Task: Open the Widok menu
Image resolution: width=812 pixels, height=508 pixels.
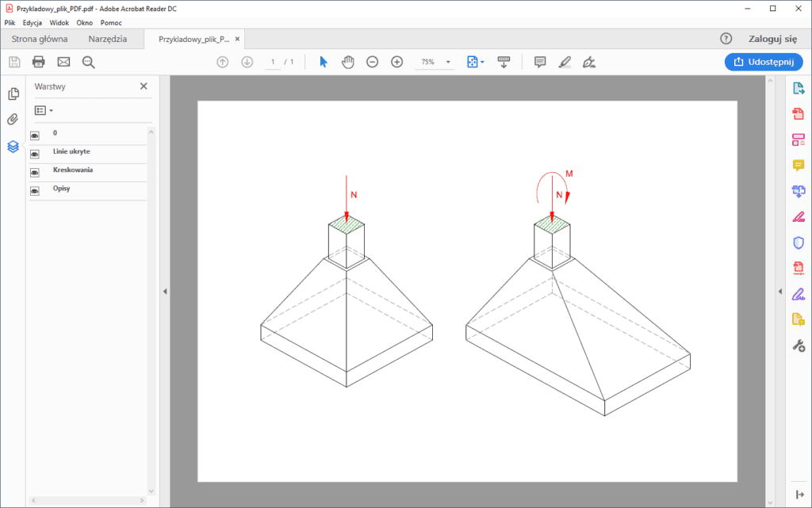Action: [59, 23]
